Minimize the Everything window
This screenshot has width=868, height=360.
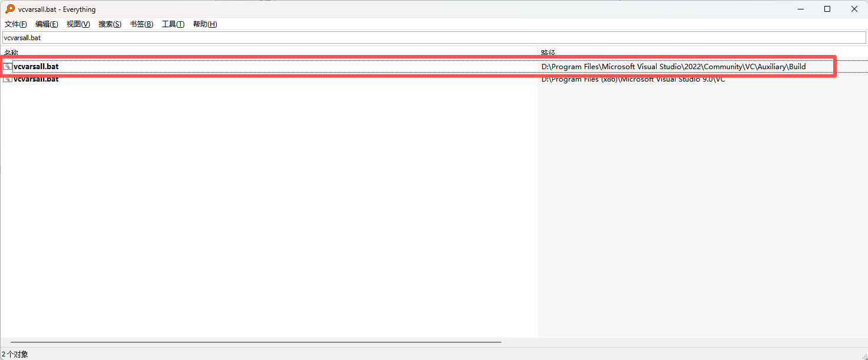tap(801, 9)
